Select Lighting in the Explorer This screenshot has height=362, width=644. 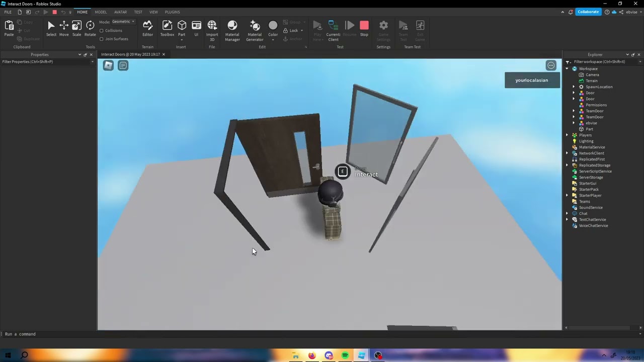click(x=586, y=141)
